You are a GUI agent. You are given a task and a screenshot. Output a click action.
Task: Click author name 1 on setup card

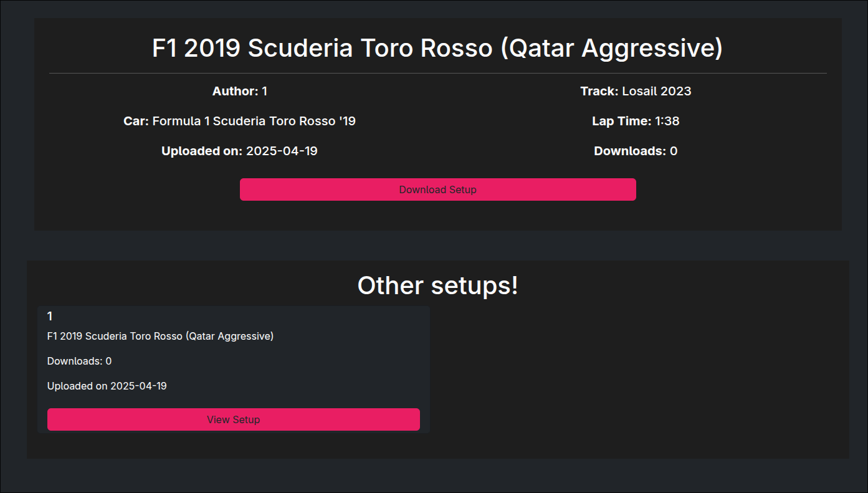point(50,316)
